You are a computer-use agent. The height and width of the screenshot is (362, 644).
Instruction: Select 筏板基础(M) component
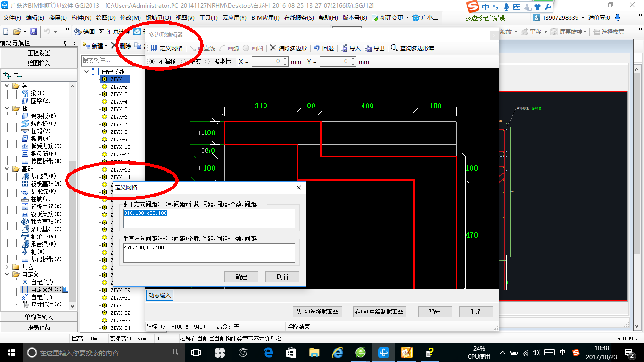click(x=46, y=184)
